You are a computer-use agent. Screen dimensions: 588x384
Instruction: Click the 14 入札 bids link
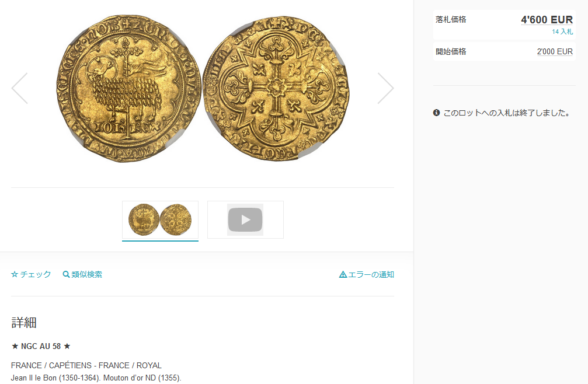tap(562, 32)
